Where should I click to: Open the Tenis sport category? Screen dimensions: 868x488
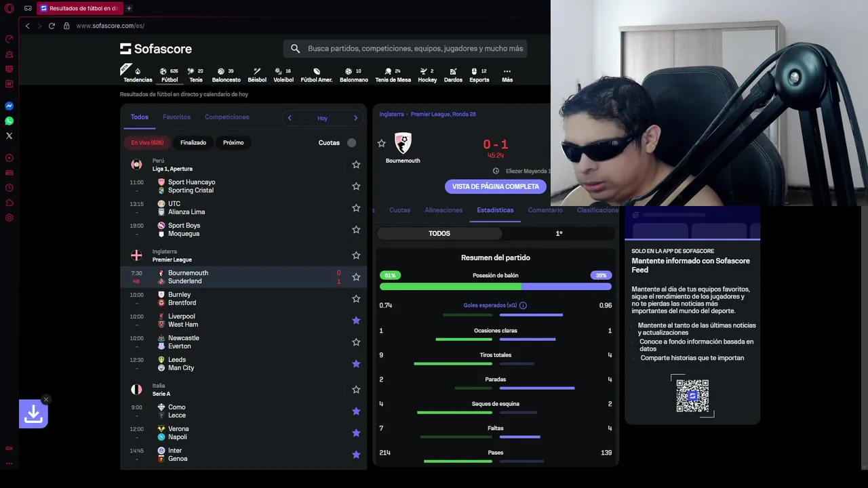coord(195,75)
